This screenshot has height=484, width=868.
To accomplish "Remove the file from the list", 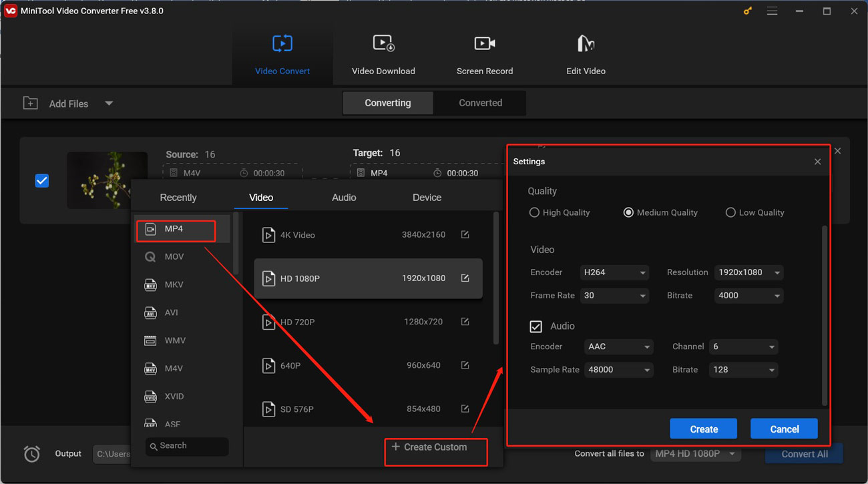I will pyautogui.click(x=837, y=151).
